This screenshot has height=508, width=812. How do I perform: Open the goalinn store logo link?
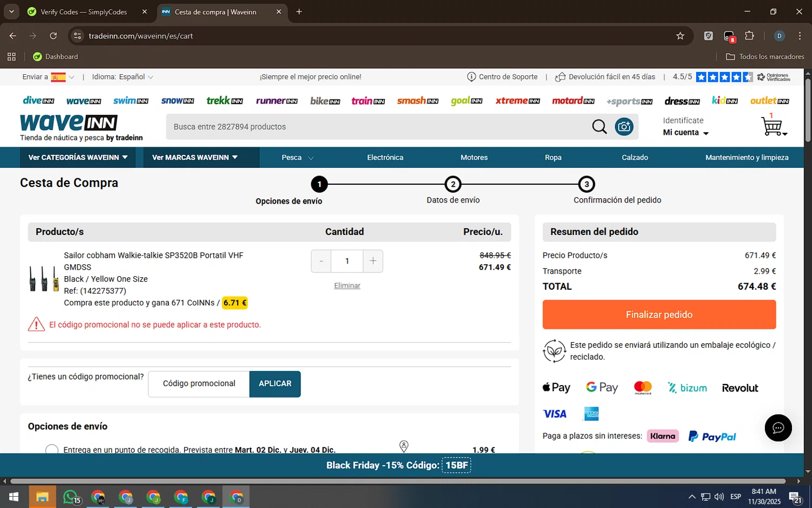tap(467, 101)
